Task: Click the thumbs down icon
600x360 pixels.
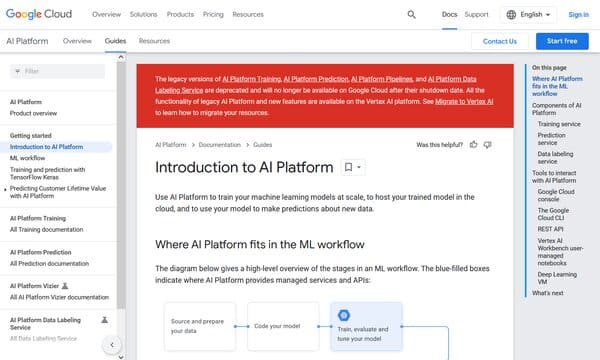Action: point(487,145)
